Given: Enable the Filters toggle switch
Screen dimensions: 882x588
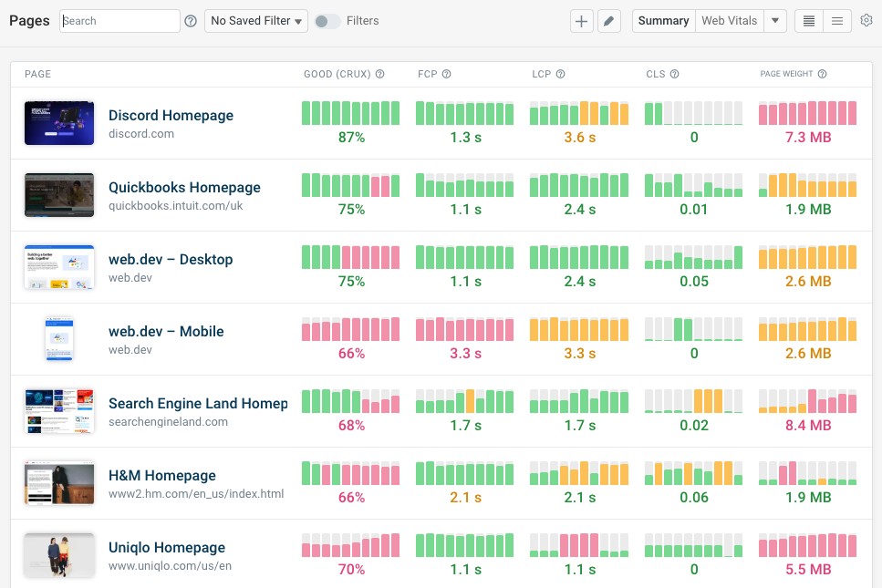Looking at the screenshot, I should (327, 20).
